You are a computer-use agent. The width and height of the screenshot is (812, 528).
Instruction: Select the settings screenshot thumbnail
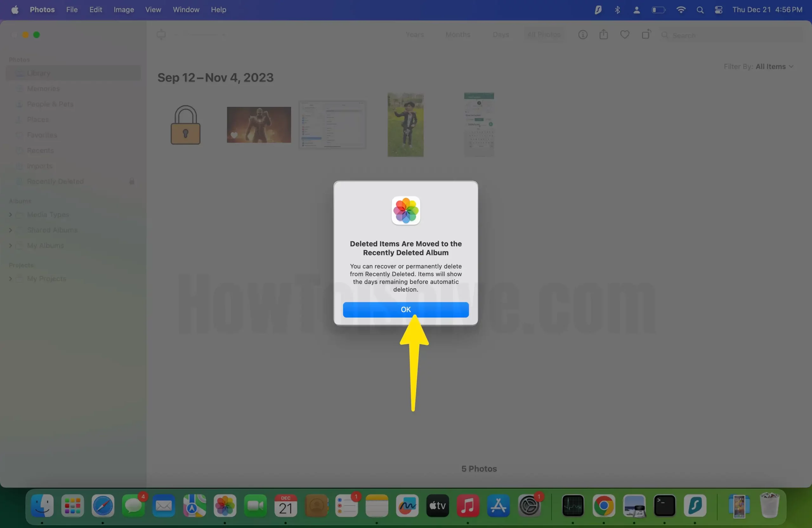(x=332, y=125)
